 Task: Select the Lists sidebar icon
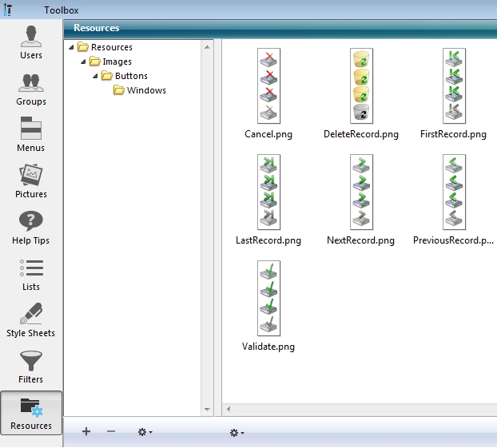(31, 274)
